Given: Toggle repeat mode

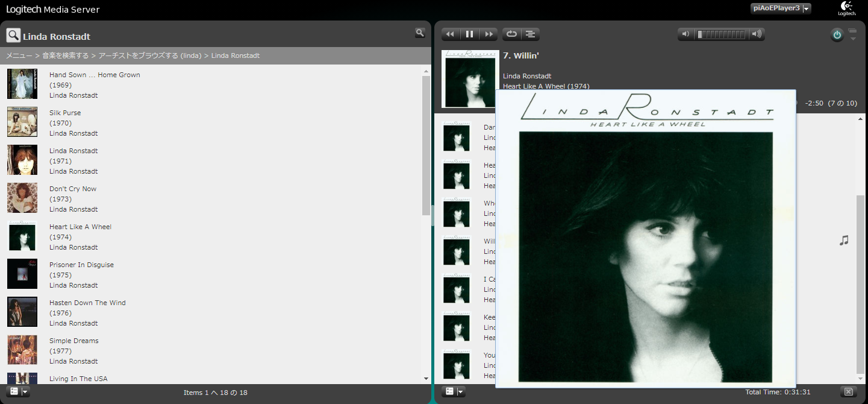Looking at the screenshot, I should tap(511, 34).
